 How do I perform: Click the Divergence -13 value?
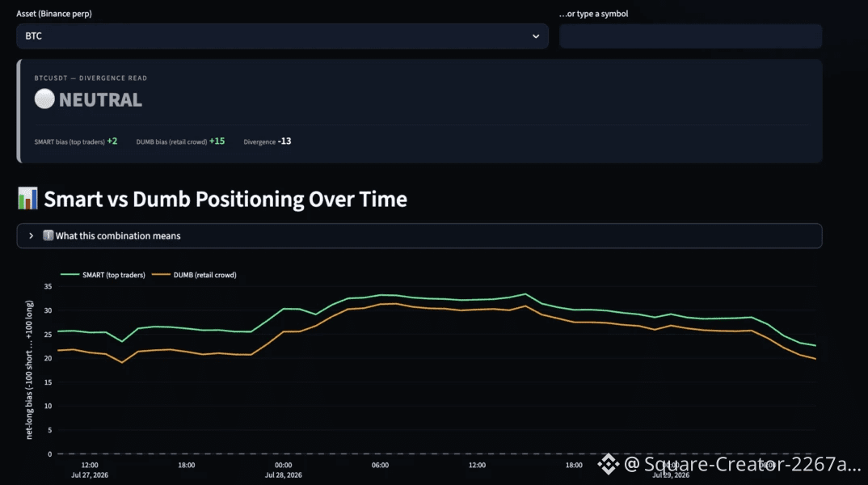(284, 141)
